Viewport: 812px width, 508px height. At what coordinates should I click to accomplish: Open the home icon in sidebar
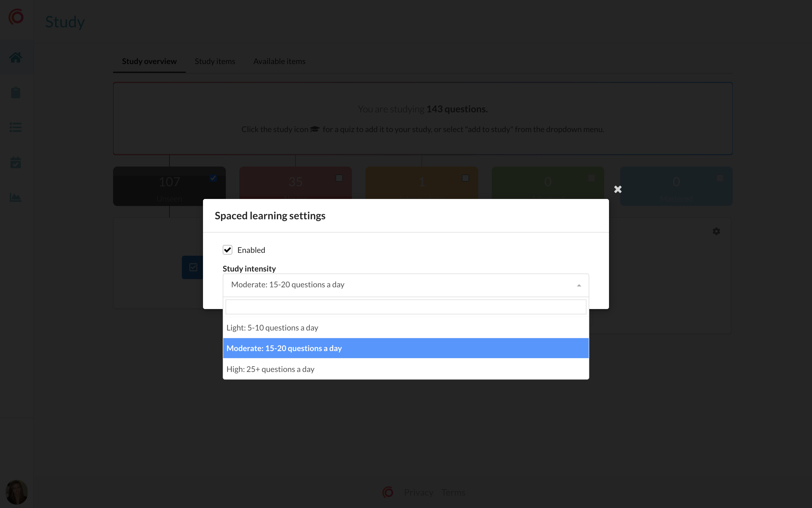(x=16, y=58)
